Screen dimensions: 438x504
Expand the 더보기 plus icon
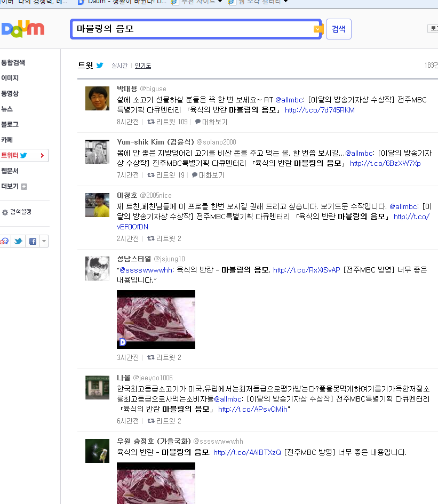click(x=24, y=187)
